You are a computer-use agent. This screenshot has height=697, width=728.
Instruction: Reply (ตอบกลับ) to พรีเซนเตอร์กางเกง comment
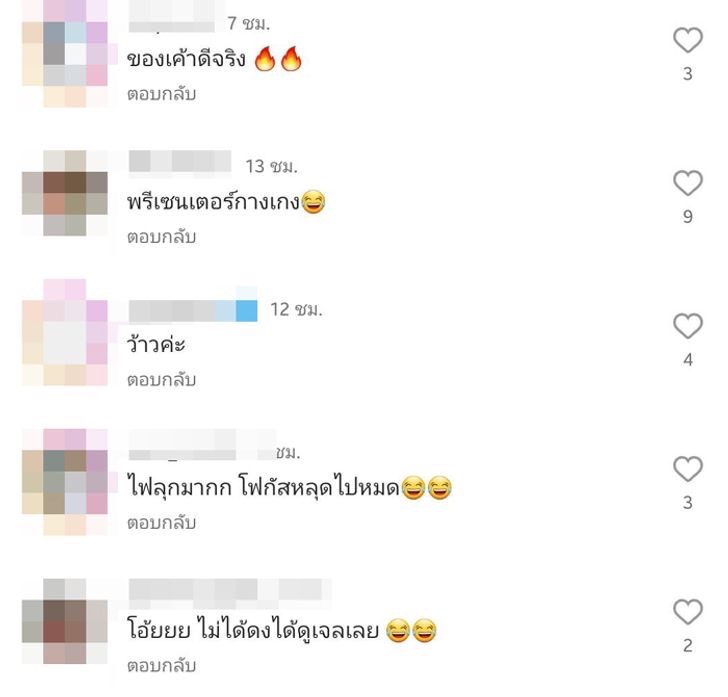click(162, 237)
